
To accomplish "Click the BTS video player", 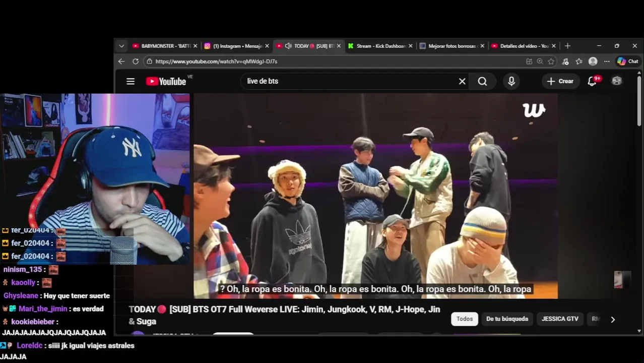I will click(x=376, y=196).
